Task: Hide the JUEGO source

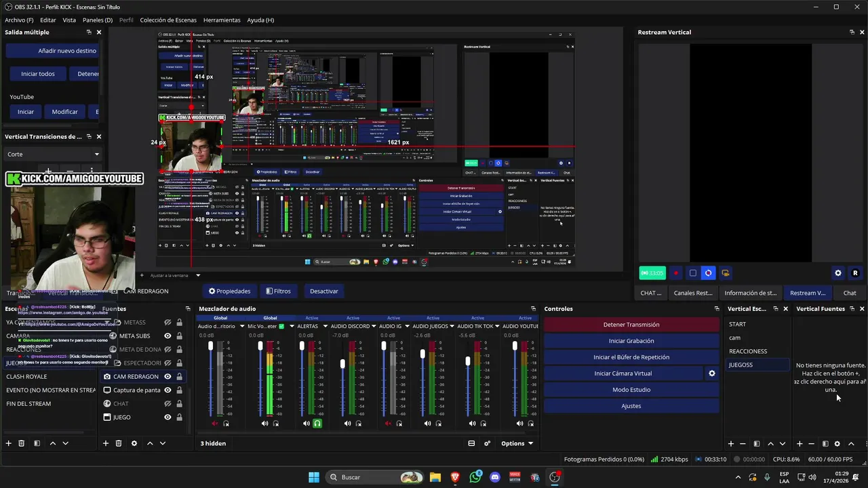Action: [167, 417]
